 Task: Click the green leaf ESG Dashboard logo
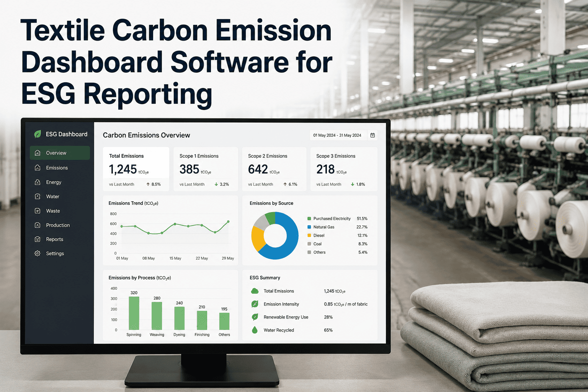point(38,134)
